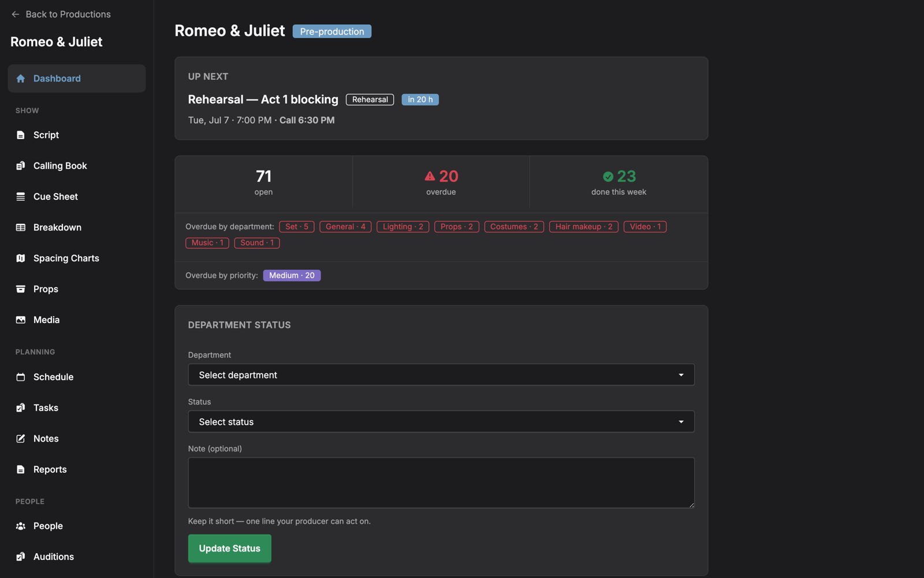Click the Set · 5 overdue tag
924x578 pixels.
click(297, 227)
